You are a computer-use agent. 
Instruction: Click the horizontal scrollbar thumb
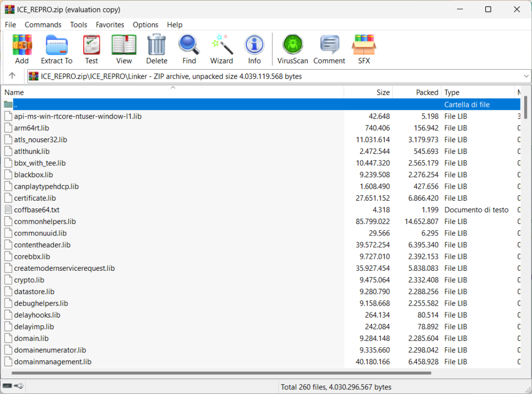point(221,373)
